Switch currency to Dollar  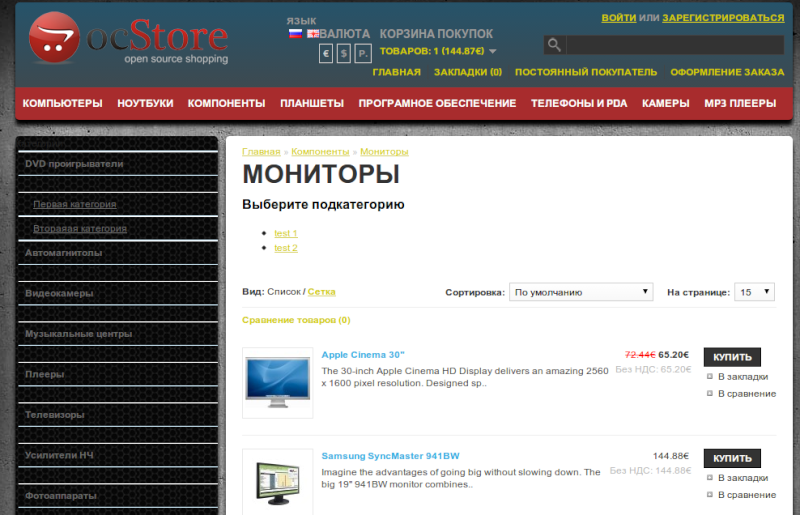[344, 53]
